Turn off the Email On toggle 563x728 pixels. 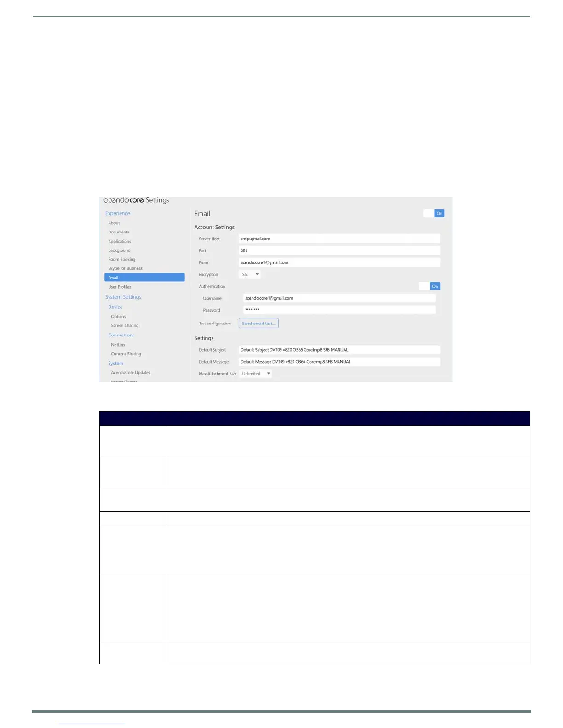[x=434, y=213]
